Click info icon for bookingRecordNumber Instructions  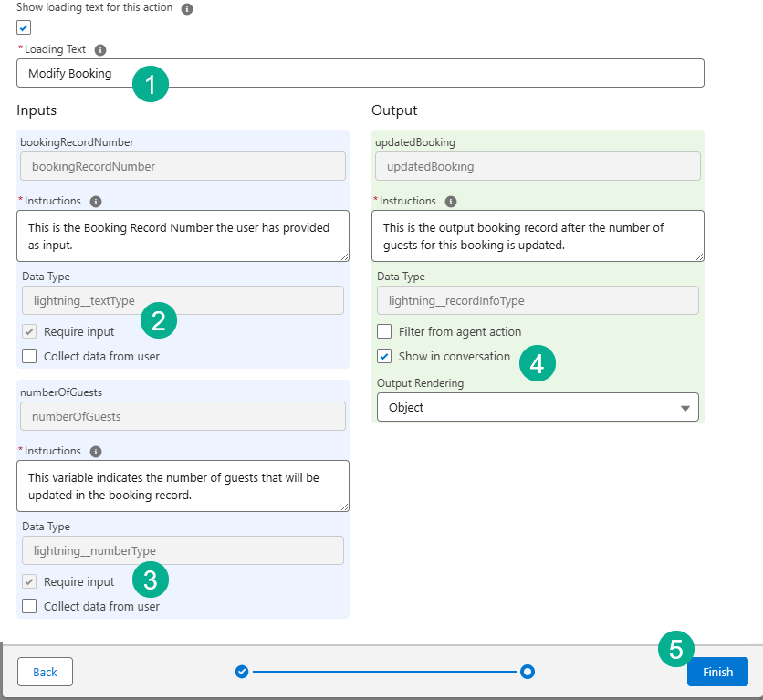[96, 202]
